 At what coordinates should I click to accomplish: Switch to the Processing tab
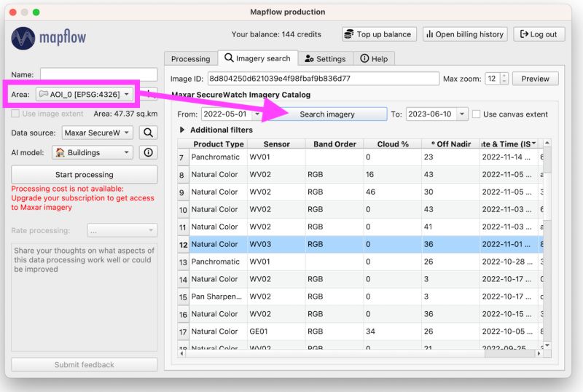coord(190,59)
